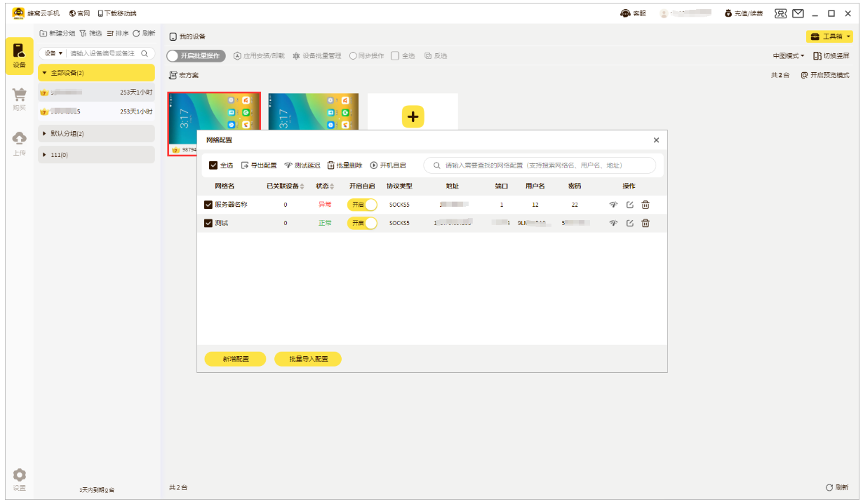Viewport: 863px width, 504px height.
Task: Edit the 服务器名称 network configuration
Action: coord(629,205)
